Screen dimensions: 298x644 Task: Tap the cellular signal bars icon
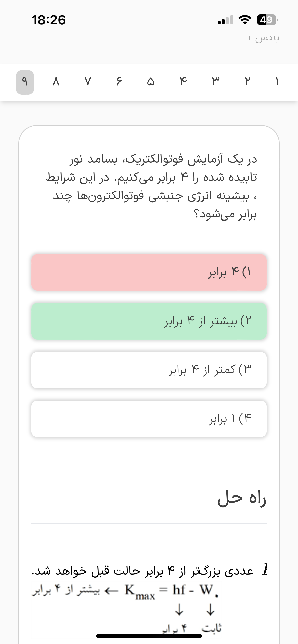point(225,20)
